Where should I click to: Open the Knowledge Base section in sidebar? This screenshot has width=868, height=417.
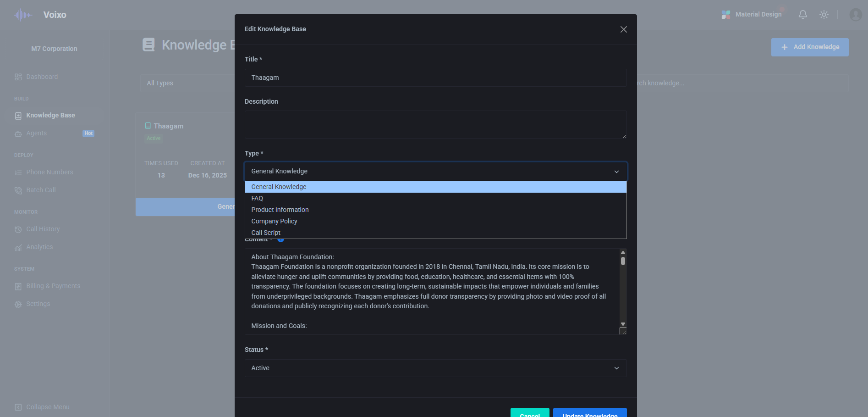point(49,115)
